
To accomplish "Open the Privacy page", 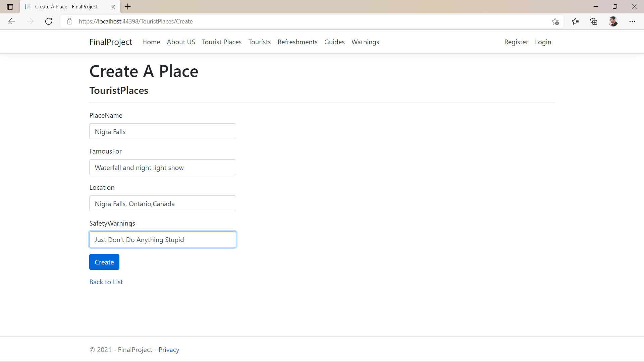I will 169,349.
